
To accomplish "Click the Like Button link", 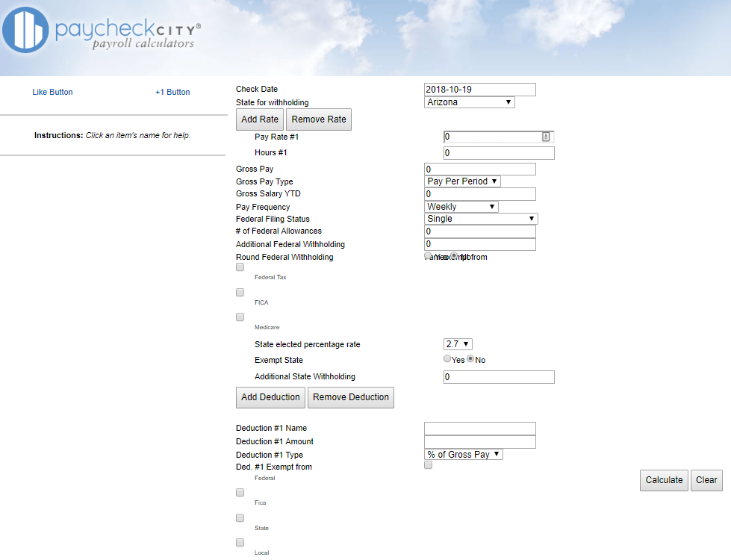I will [52, 92].
